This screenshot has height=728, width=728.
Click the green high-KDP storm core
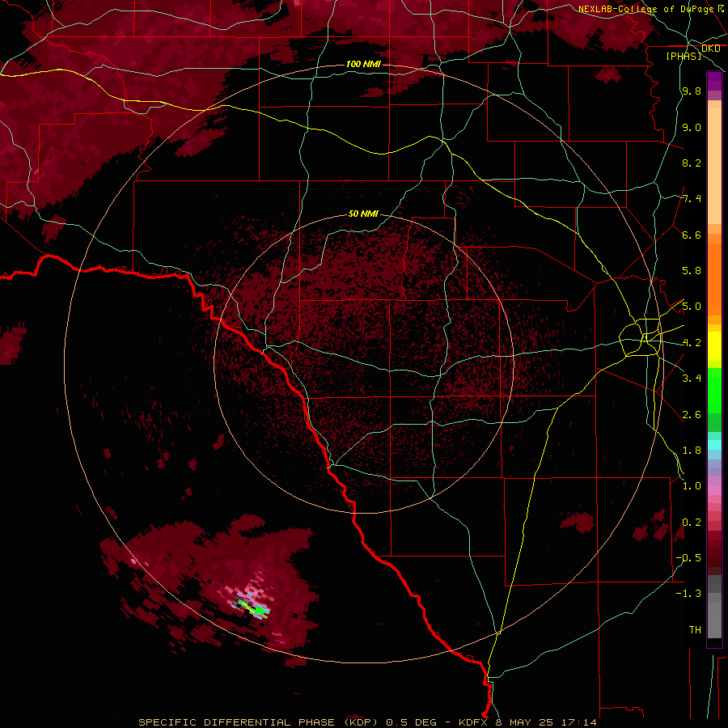[x=258, y=610]
